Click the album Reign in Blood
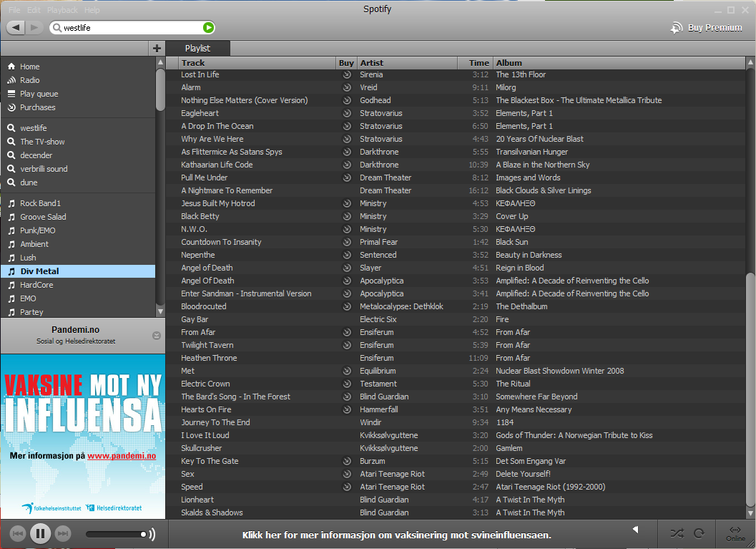Image resolution: width=756 pixels, height=549 pixels. (x=520, y=268)
